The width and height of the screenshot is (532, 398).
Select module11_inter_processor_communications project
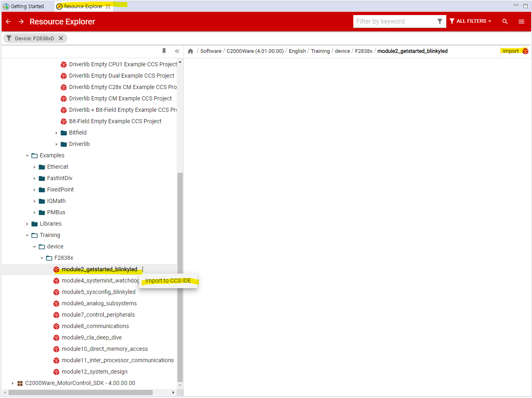(x=118, y=361)
